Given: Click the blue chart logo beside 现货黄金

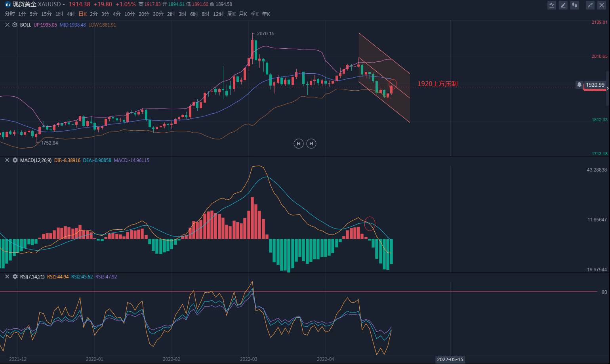Looking at the screenshot, I should 8,4.
